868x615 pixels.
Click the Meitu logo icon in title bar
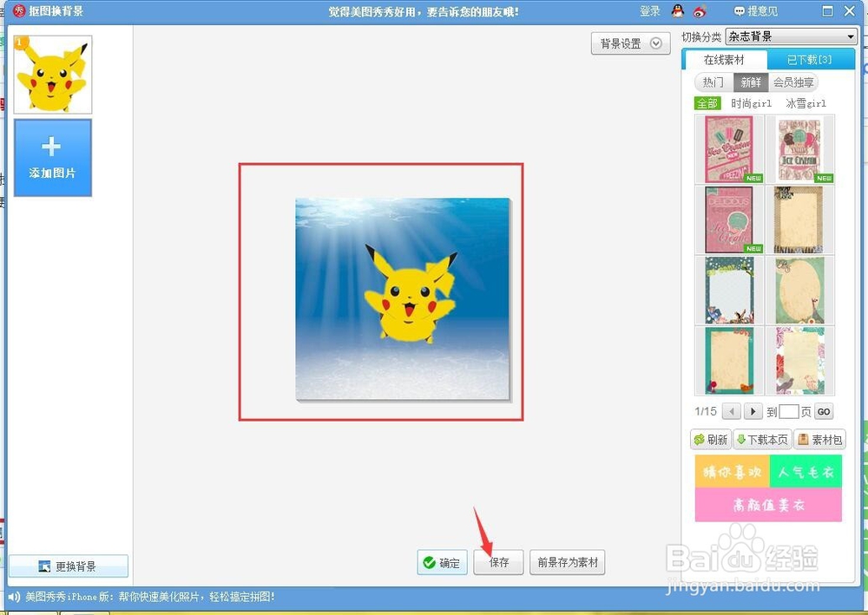19,10
